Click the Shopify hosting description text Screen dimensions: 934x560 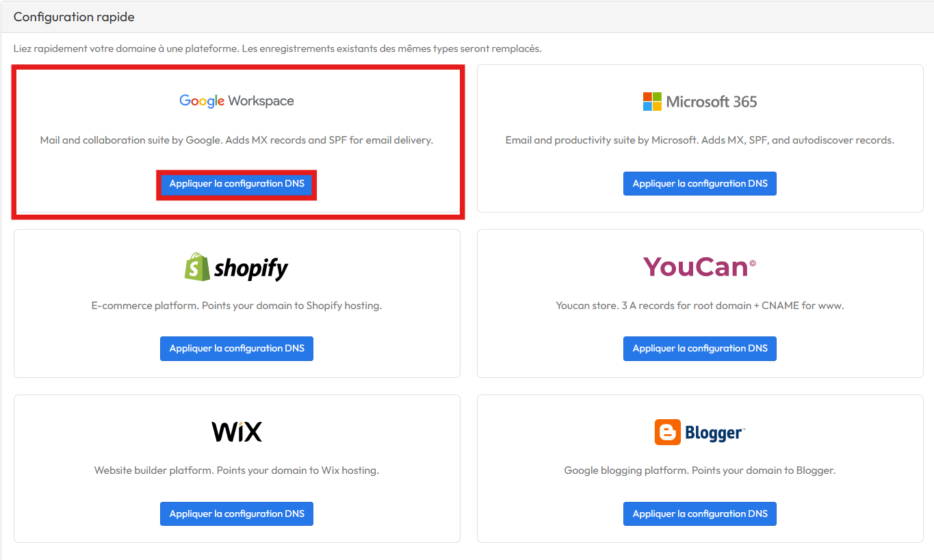[x=237, y=306]
